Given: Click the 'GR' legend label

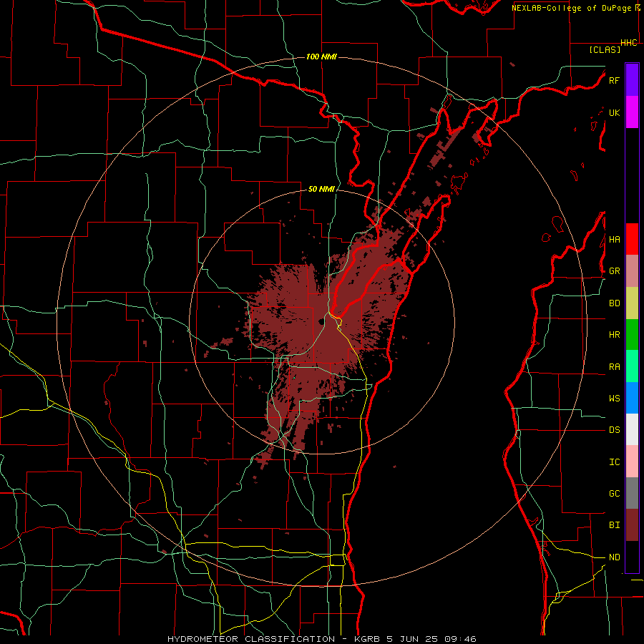Looking at the screenshot, I should coord(614,271).
